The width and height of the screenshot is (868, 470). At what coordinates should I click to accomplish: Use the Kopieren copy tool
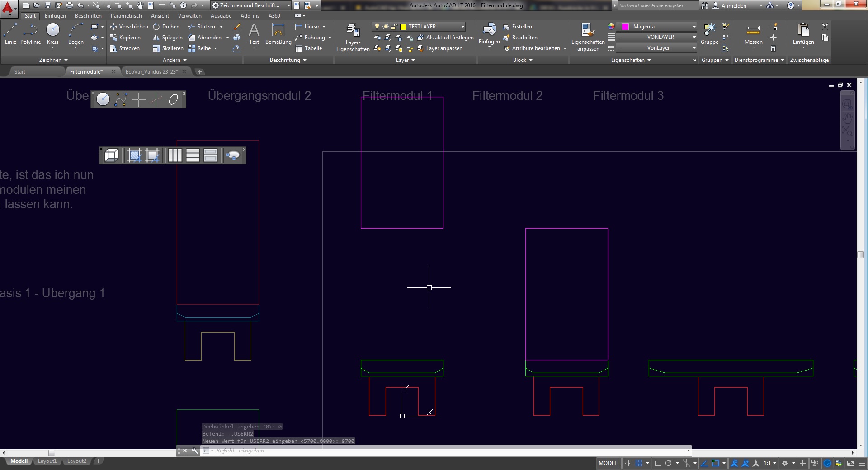125,38
